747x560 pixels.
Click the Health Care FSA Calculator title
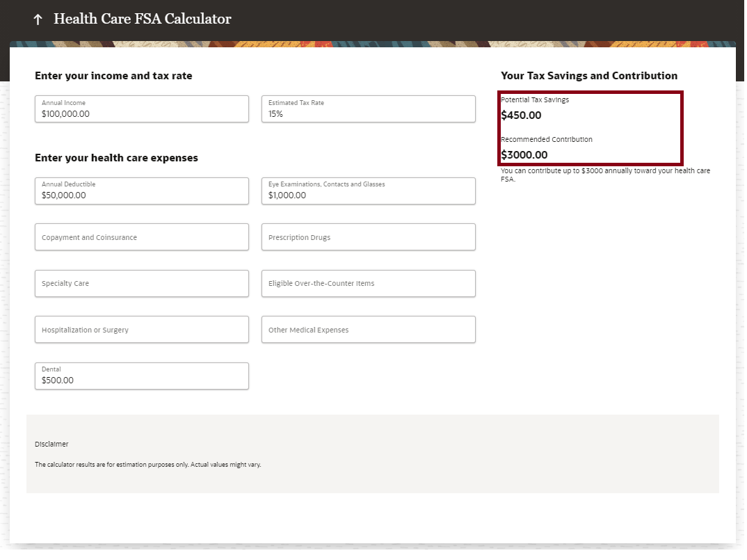(x=142, y=19)
